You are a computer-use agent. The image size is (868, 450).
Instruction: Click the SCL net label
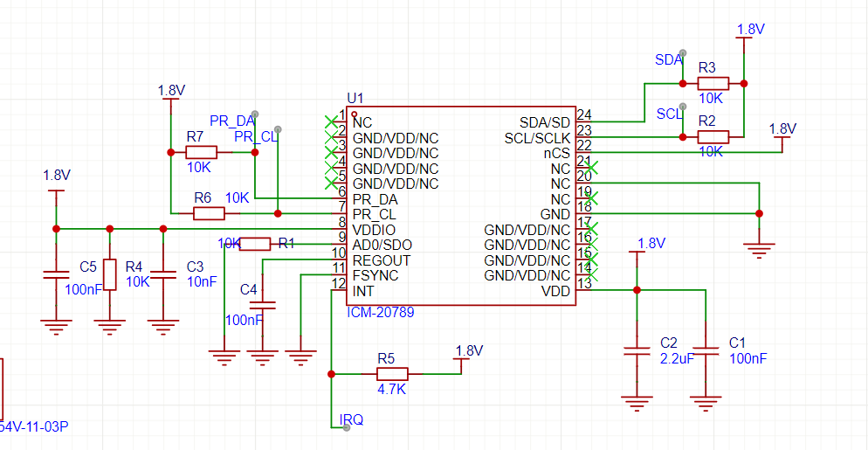click(669, 114)
